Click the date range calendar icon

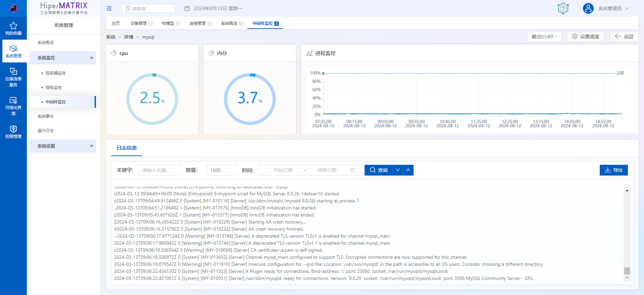pos(353,170)
